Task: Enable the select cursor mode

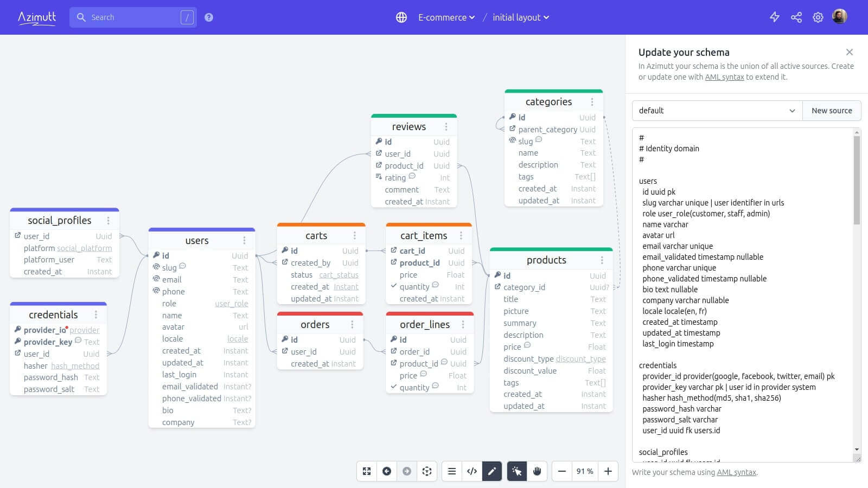Action: 517,471
